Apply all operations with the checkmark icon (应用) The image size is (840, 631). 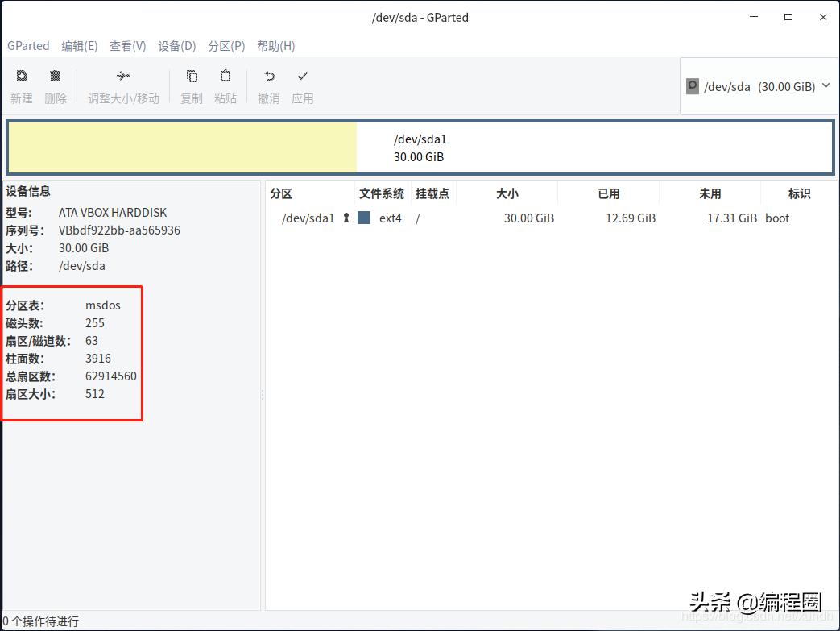302,85
